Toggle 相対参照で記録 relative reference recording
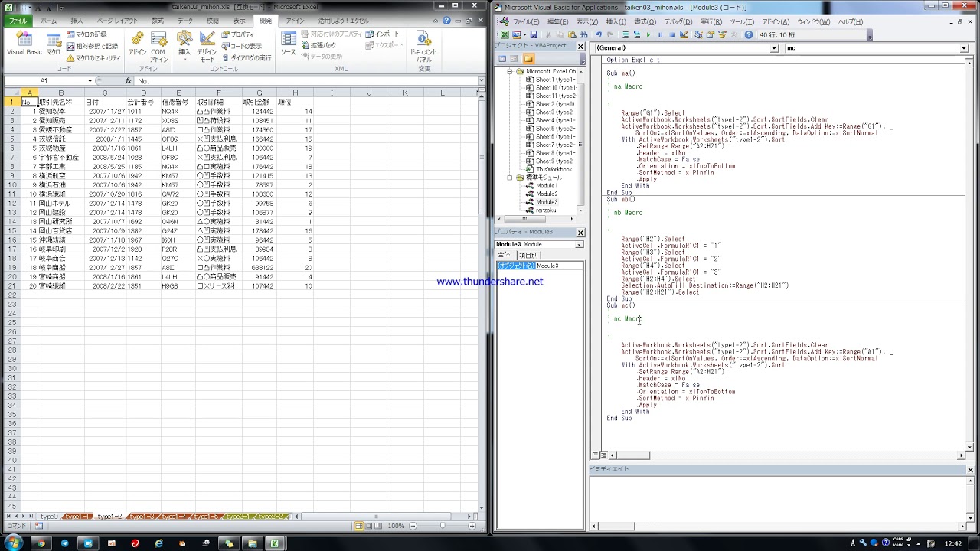This screenshot has width=980, height=551. (92, 46)
